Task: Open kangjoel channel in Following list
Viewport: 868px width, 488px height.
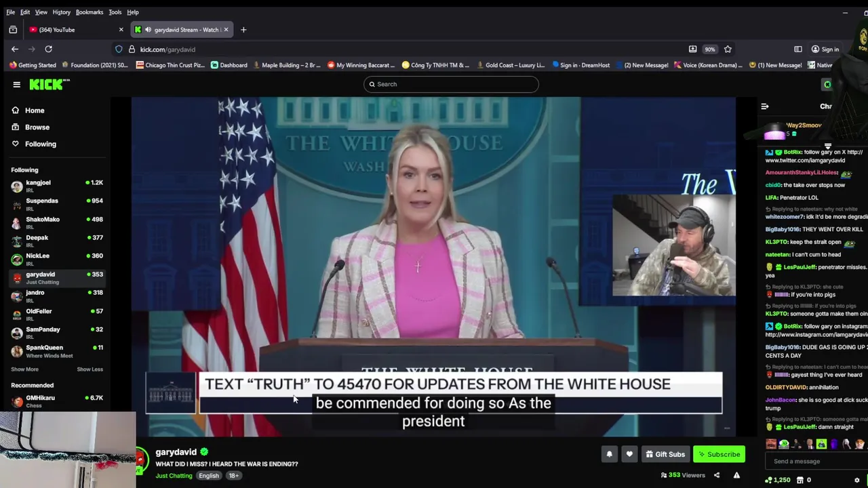Action: [x=57, y=186]
